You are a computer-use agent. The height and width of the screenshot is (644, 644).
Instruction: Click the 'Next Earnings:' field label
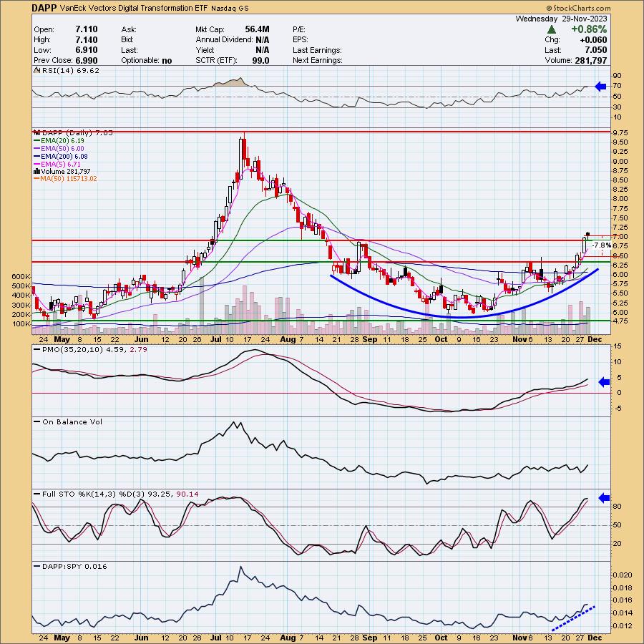tap(318, 60)
